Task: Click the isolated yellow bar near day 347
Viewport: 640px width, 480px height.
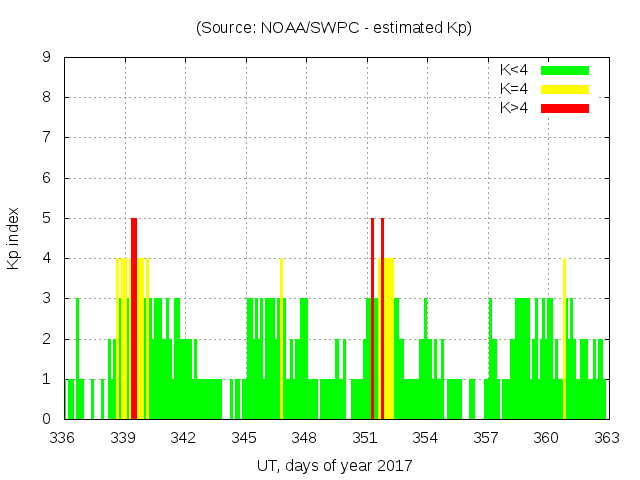Action: point(282,338)
